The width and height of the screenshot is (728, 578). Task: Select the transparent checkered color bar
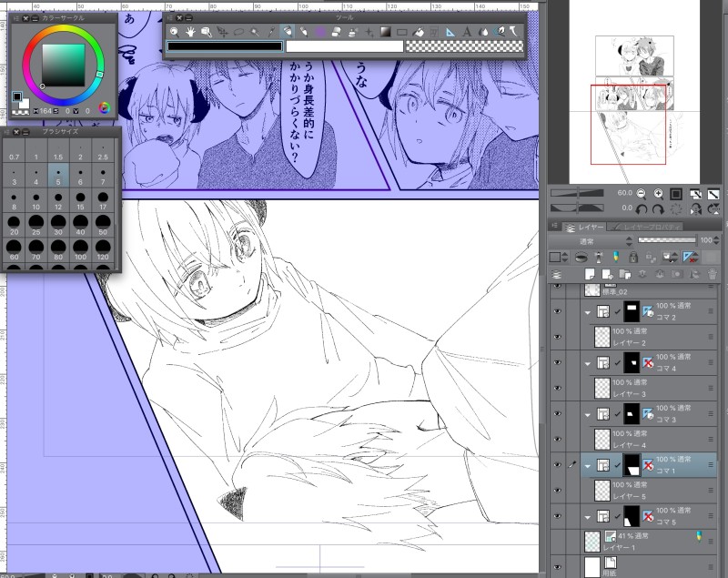pos(464,46)
